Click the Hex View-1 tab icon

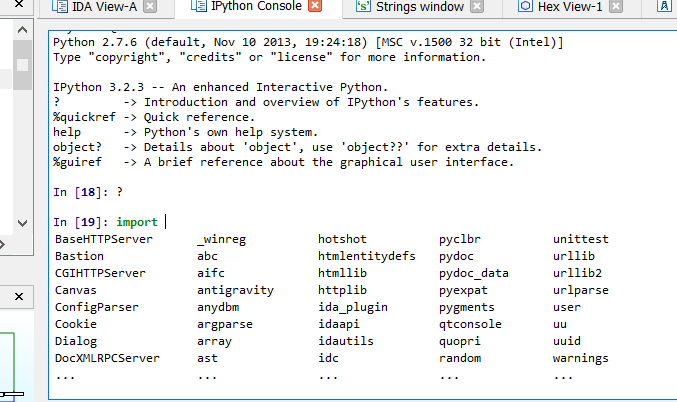coord(525,7)
